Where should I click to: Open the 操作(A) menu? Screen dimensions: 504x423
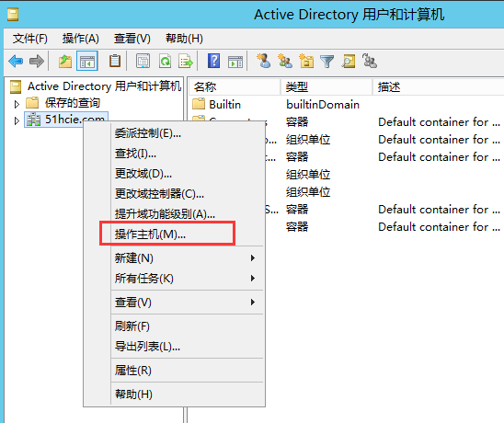(81, 39)
